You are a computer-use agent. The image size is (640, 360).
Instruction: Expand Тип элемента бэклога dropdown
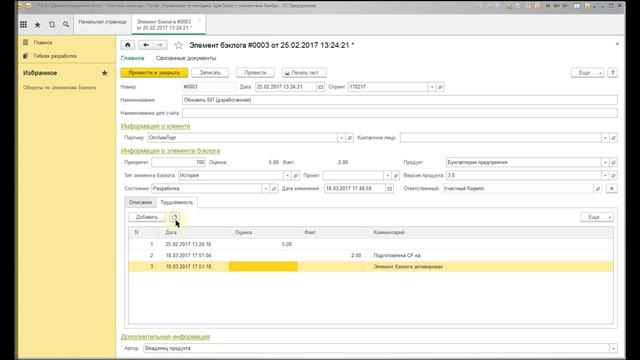tap(287, 176)
